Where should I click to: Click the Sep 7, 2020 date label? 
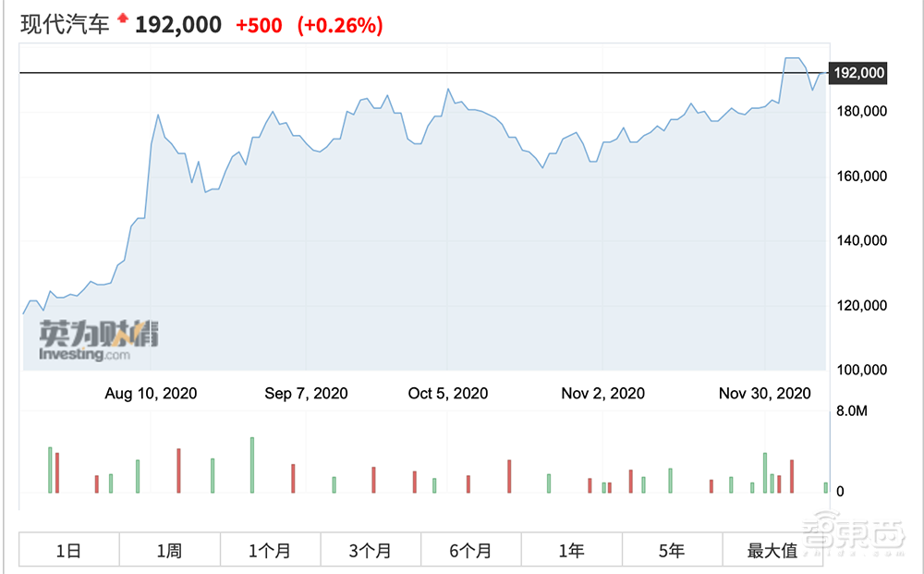[306, 394]
